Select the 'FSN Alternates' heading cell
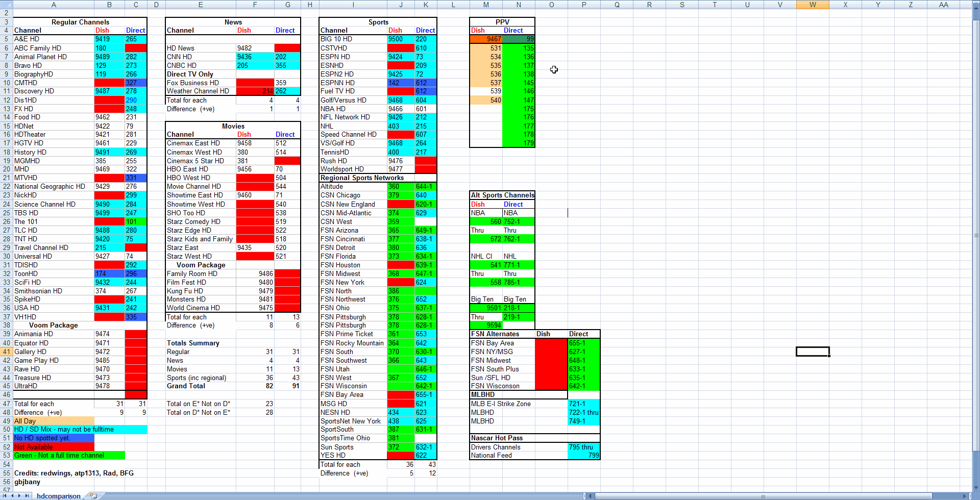This screenshot has height=500, width=980. point(502,334)
